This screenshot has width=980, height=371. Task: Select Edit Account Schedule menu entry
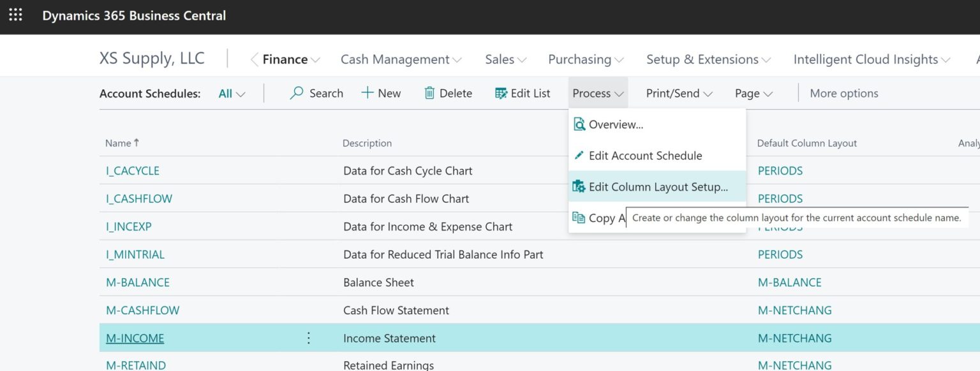point(644,155)
